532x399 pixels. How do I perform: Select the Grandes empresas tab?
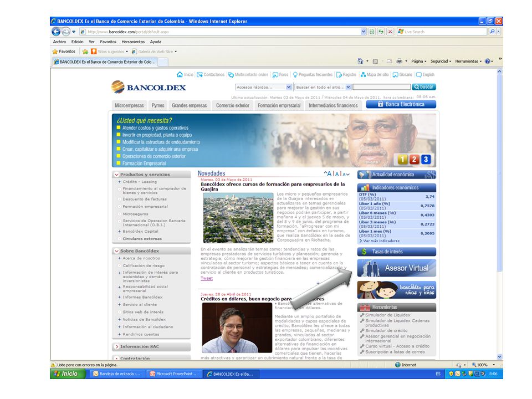coord(190,105)
